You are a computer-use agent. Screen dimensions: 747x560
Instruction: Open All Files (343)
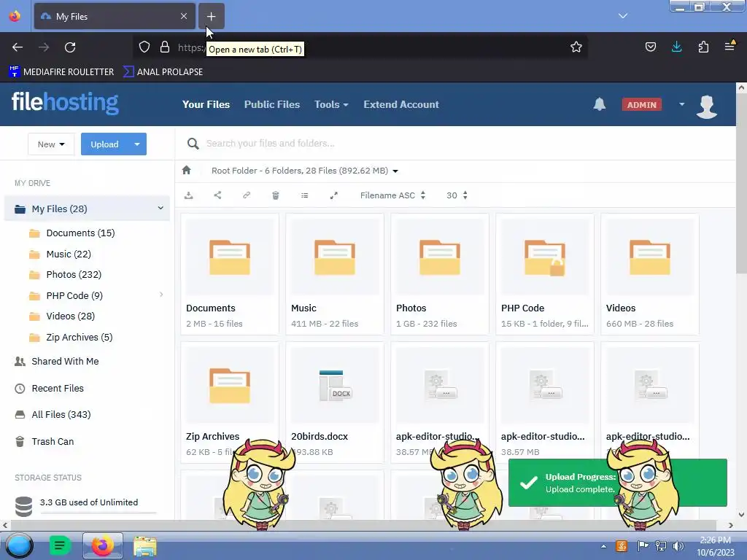[x=61, y=415]
